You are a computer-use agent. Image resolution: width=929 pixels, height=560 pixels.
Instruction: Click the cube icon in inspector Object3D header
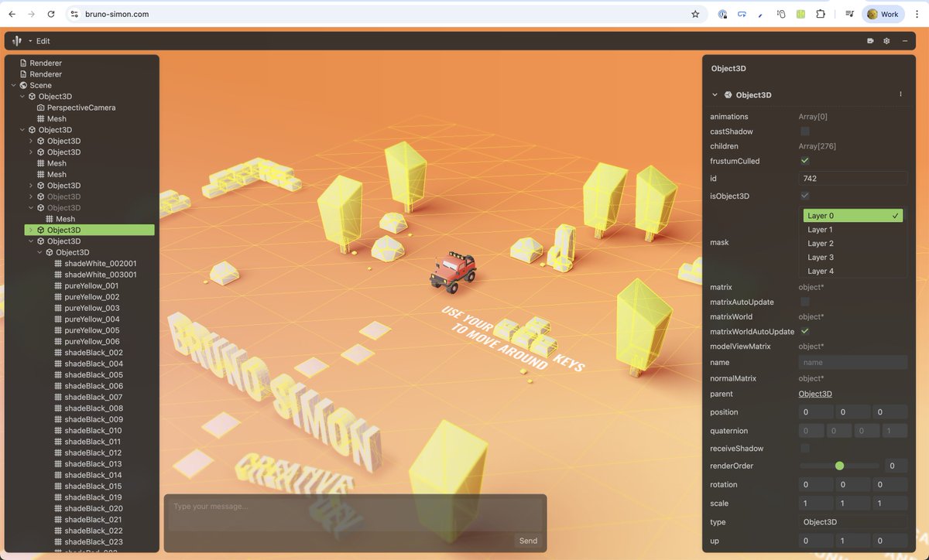tap(728, 95)
